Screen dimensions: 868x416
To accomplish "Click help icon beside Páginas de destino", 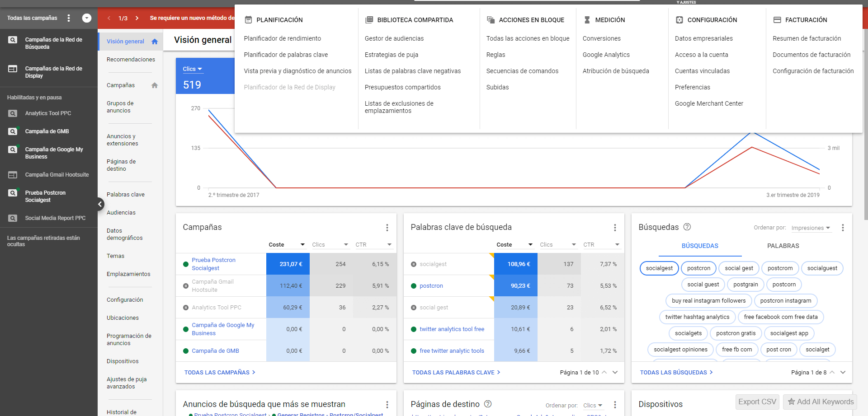I will click(x=488, y=404).
